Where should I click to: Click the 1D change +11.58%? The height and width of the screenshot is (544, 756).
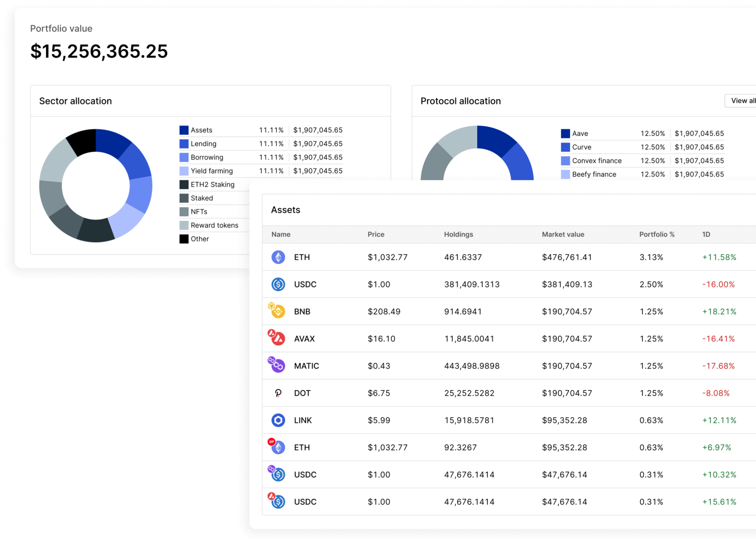[719, 257]
